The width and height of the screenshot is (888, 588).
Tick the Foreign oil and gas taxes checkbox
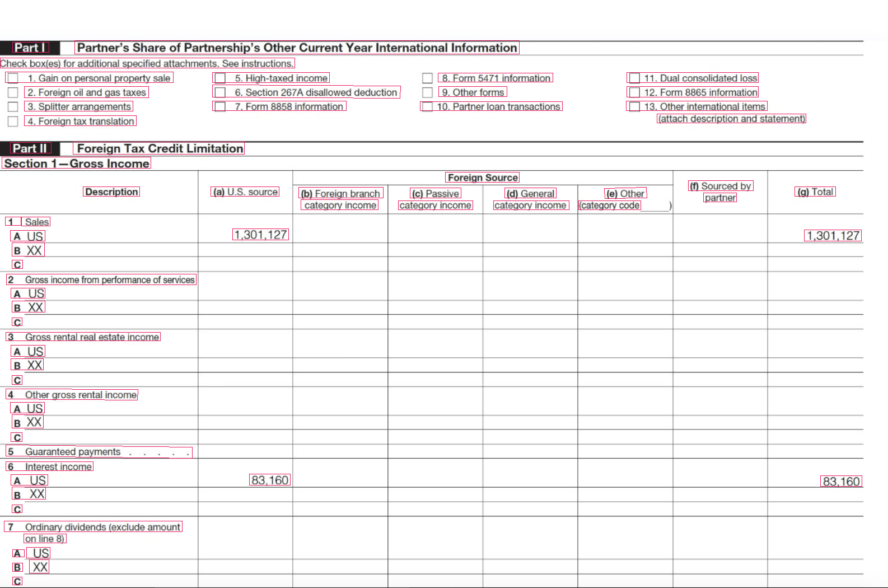[12, 92]
